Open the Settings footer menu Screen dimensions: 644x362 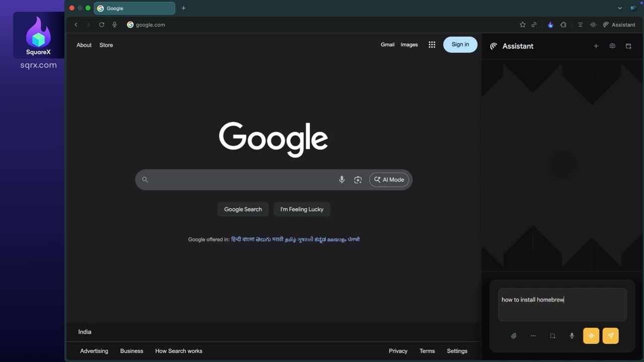pos(457,351)
